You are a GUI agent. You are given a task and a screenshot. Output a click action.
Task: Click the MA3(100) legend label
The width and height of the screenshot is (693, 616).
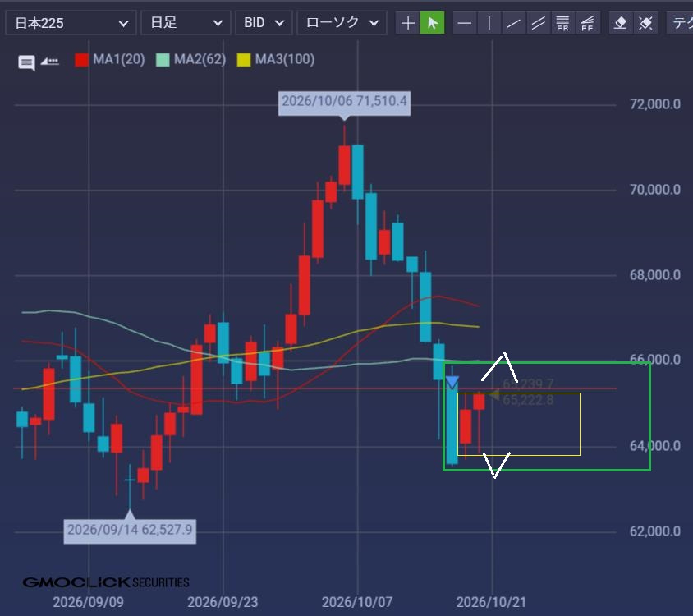[x=285, y=59]
